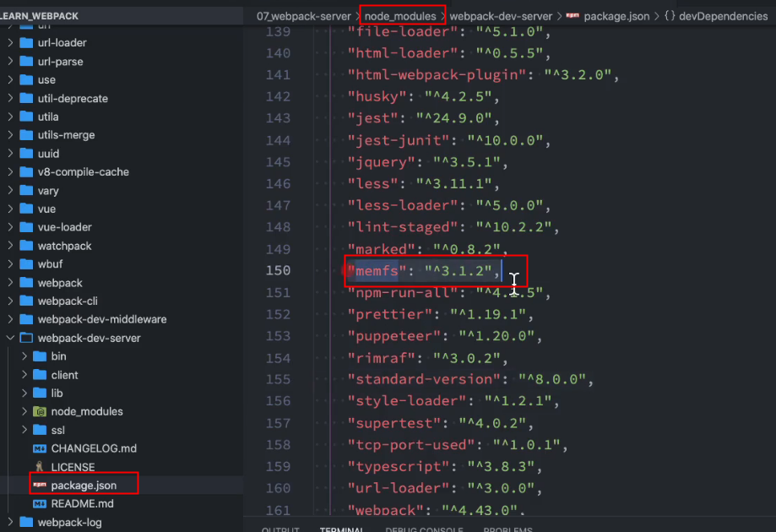Expand the url-loader folder chevron
This screenshot has height=532, width=776.
[x=10, y=43]
